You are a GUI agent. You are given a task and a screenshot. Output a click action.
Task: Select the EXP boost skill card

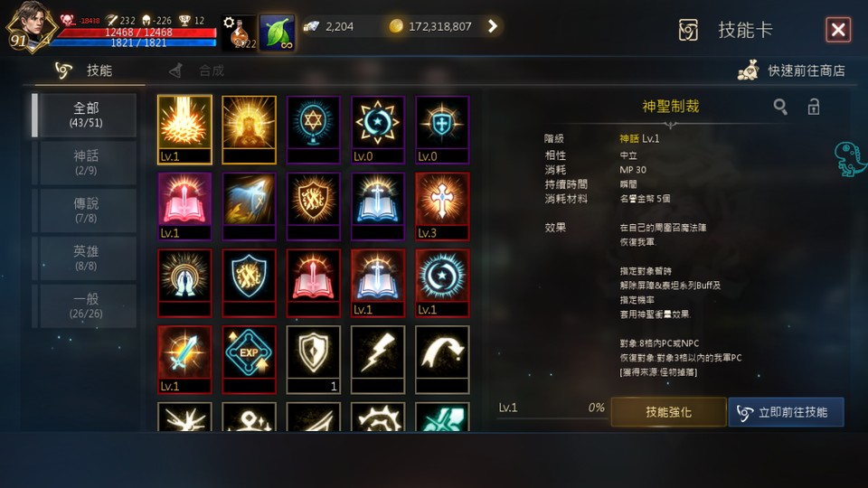pos(249,359)
